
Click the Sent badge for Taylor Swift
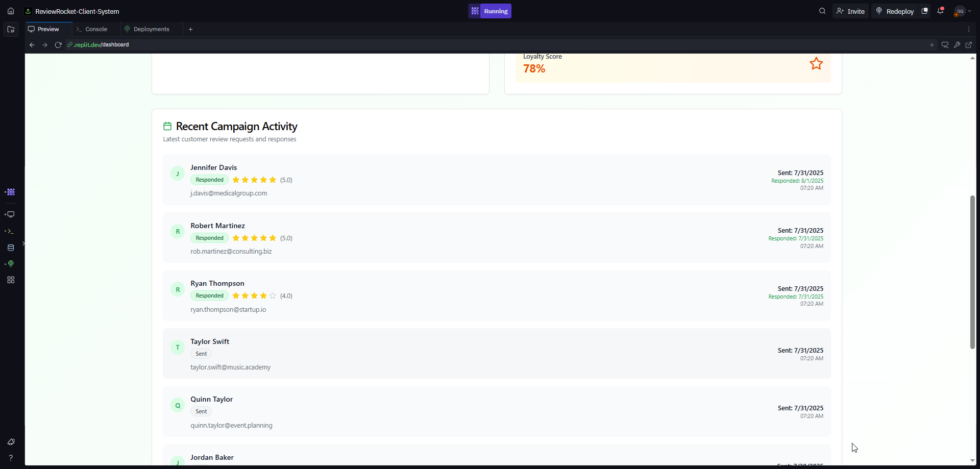click(x=201, y=354)
